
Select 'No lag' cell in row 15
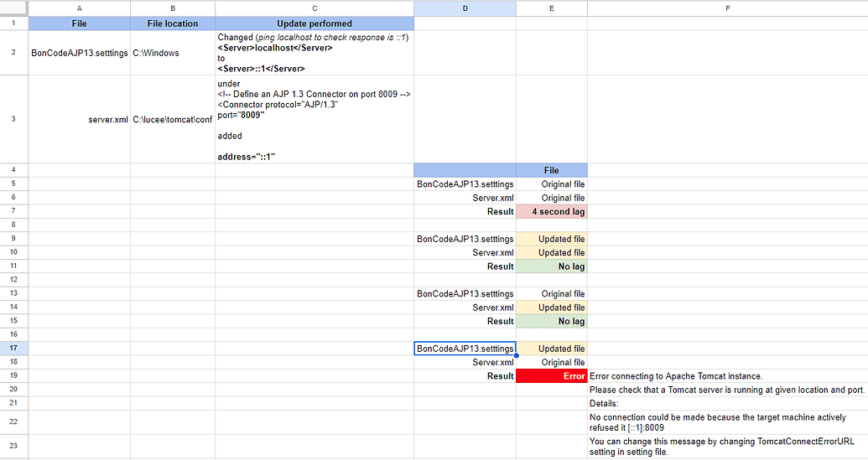(551, 321)
